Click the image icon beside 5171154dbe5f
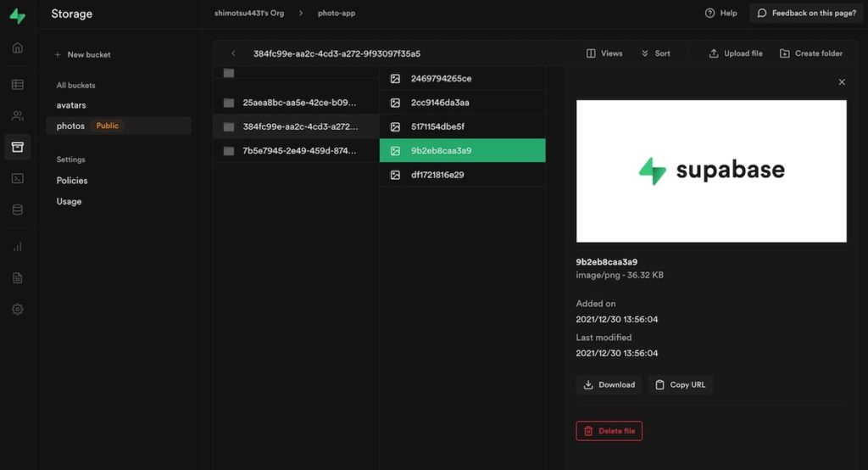This screenshot has height=470, width=868. pyautogui.click(x=395, y=126)
